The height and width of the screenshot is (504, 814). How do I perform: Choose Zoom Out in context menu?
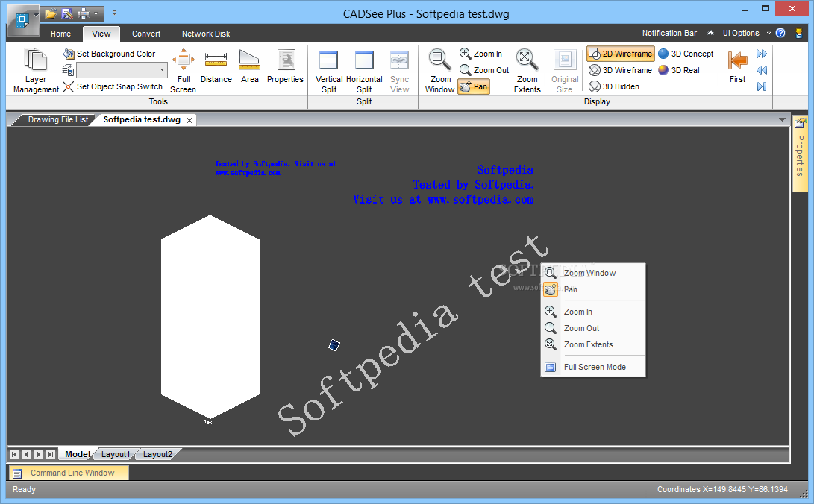tap(593, 328)
